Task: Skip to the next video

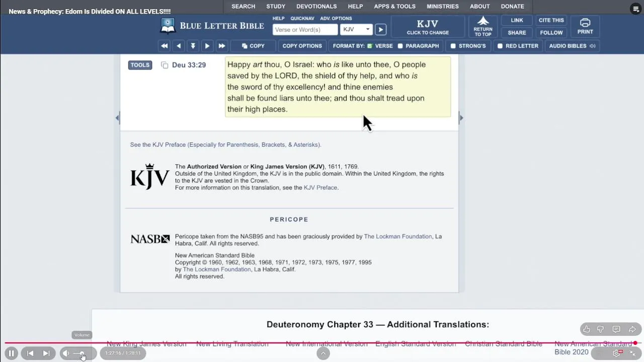Action: point(46,353)
